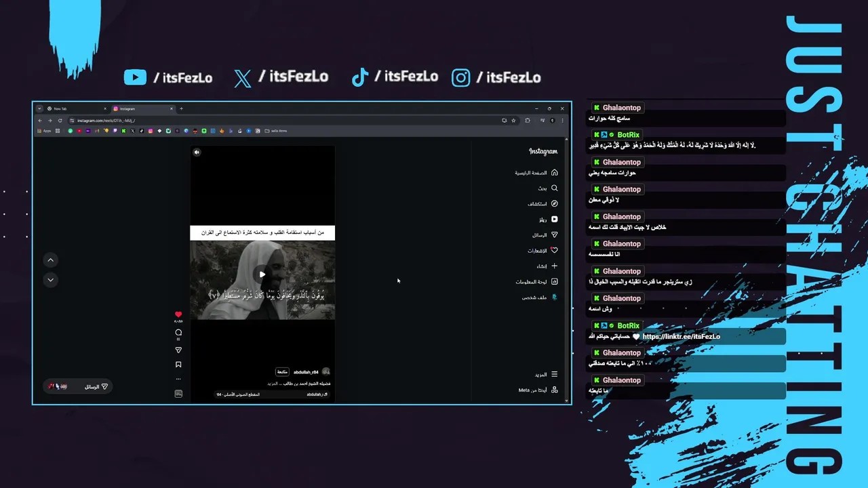Viewport: 868px width, 488px height.
Task: Reload the Instagram page
Action: click(x=60, y=121)
